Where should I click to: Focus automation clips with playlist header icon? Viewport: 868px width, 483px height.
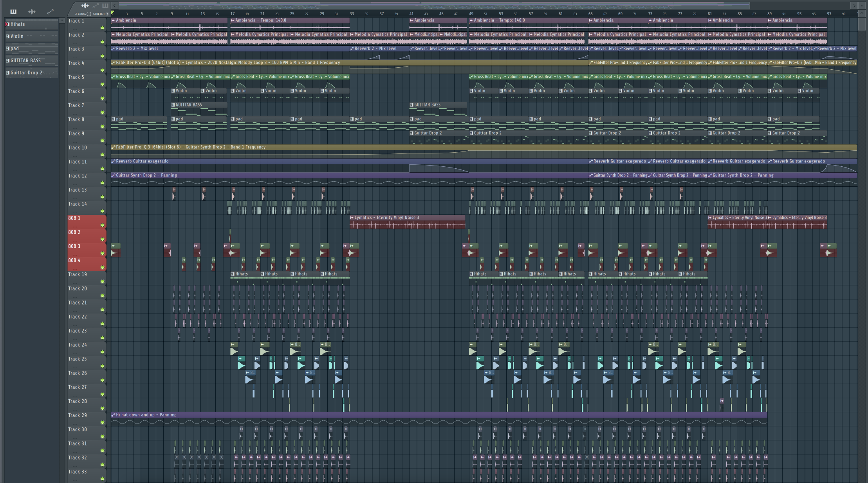pyautogui.click(x=96, y=5)
